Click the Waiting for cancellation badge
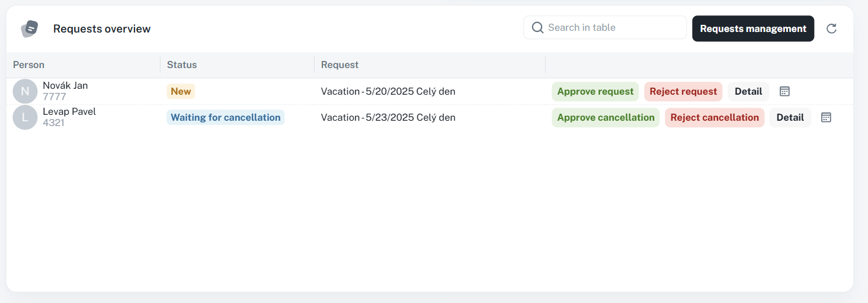The width and height of the screenshot is (868, 303). [225, 118]
